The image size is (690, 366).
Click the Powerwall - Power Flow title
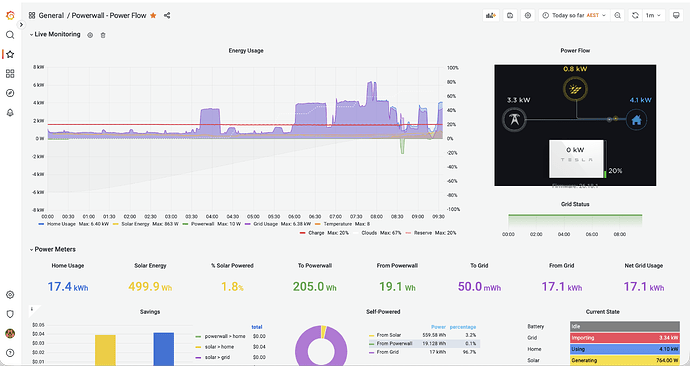point(109,15)
